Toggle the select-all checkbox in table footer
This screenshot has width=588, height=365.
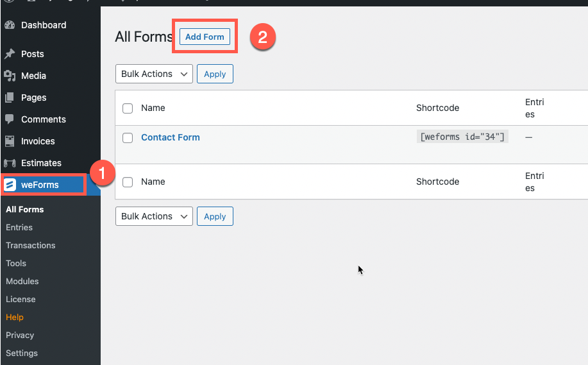[x=128, y=182]
